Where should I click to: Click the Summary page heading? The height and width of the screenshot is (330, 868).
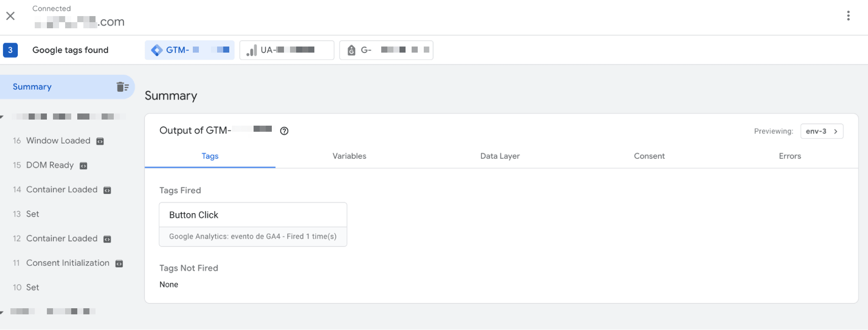[171, 96]
